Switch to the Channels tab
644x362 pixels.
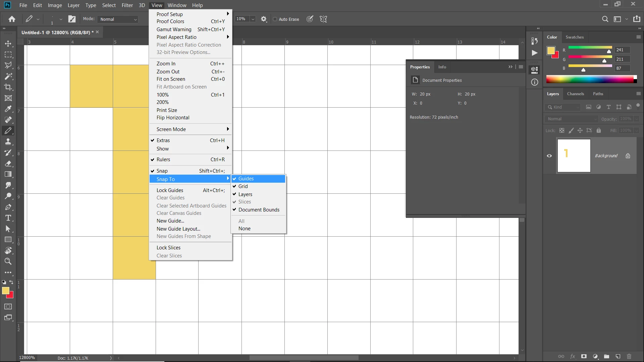coord(575,94)
